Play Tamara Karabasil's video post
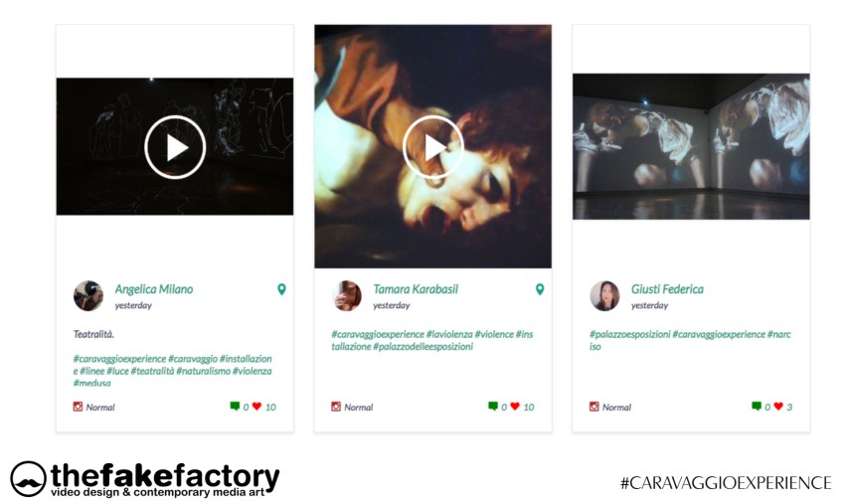The image size is (843, 504). [433, 147]
